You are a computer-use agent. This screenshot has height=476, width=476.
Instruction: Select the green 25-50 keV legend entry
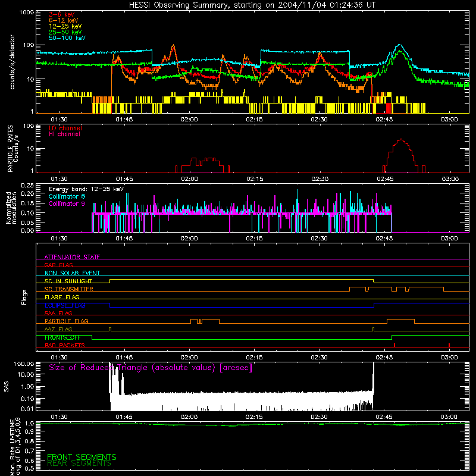point(65,32)
